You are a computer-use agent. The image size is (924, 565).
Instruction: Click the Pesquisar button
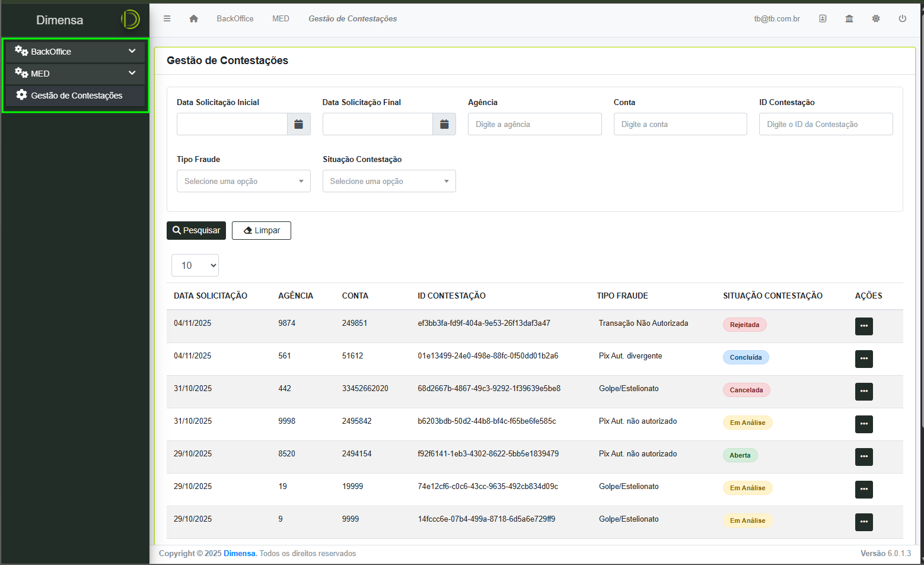tap(196, 230)
